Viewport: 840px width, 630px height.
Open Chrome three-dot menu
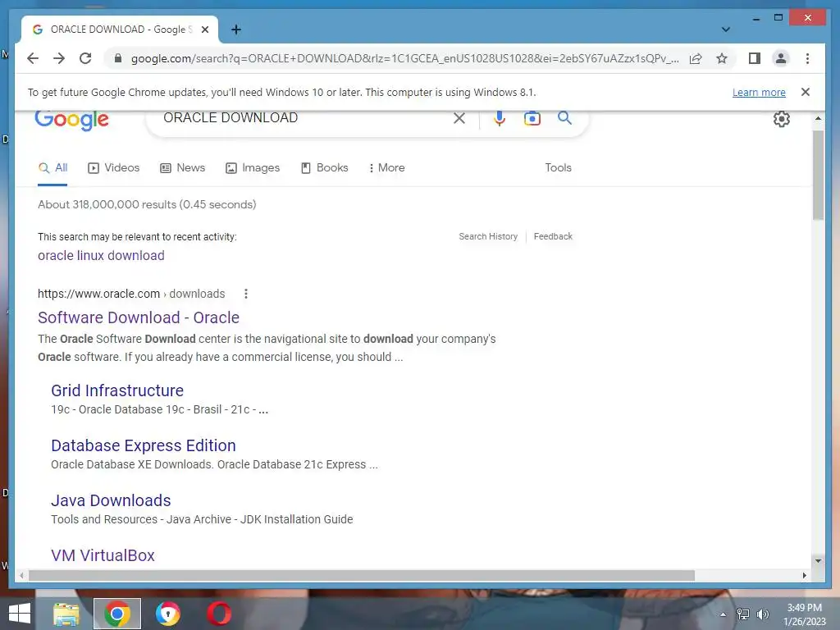point(807,58)
